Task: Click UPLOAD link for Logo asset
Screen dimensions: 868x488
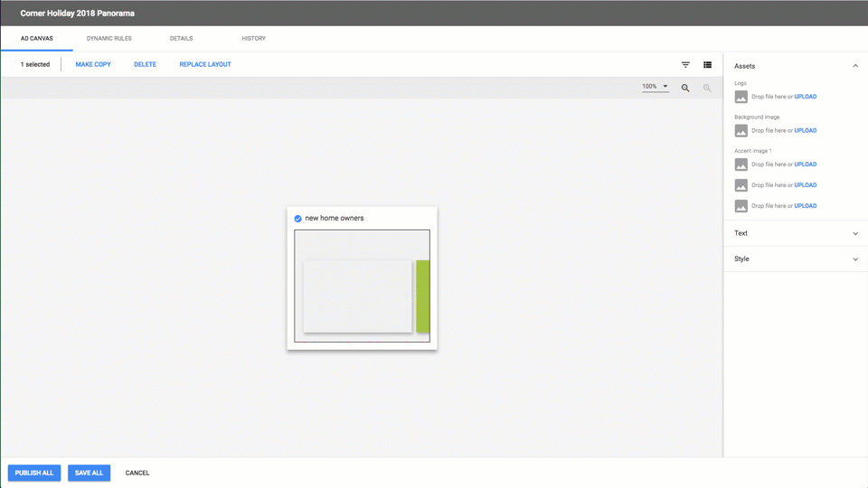Action: (x=805, y=97)
